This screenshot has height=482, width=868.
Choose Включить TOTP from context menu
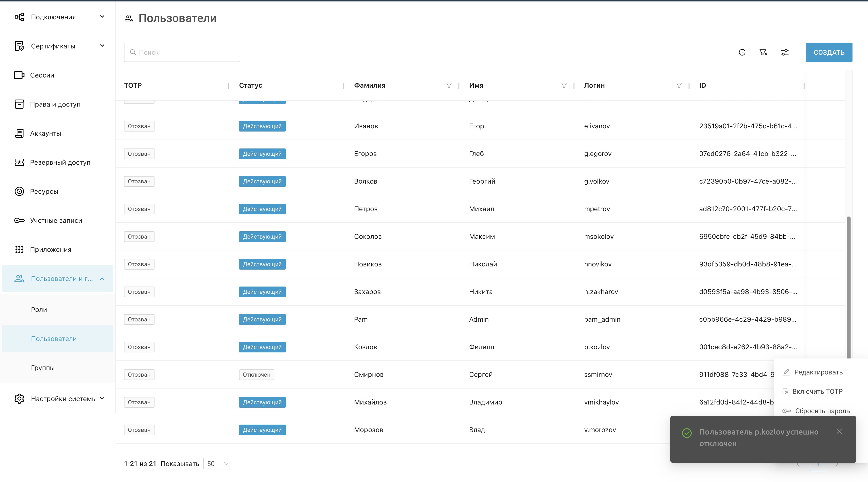click(817, 391)
